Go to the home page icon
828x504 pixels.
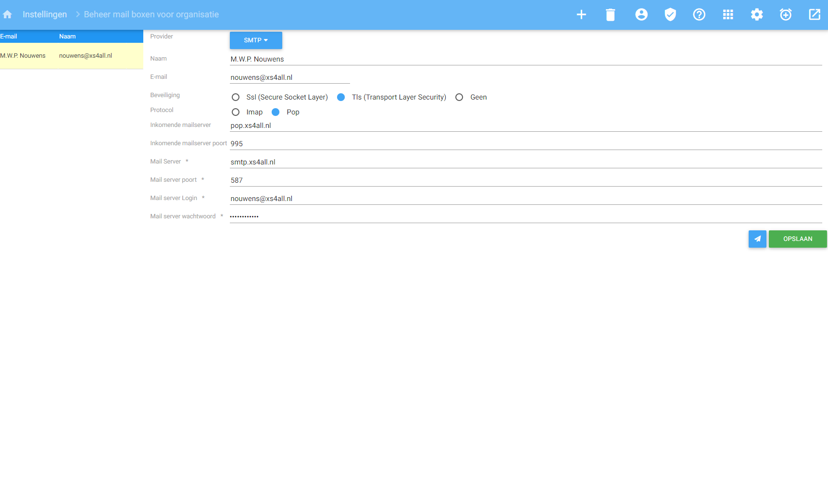coord(7,14)
